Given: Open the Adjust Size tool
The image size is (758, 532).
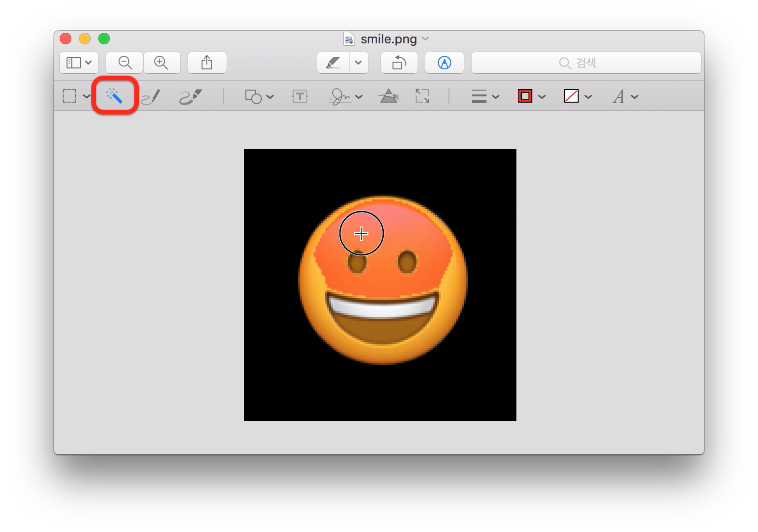Looking at the screenshot, I should click(x=422, y=96).
